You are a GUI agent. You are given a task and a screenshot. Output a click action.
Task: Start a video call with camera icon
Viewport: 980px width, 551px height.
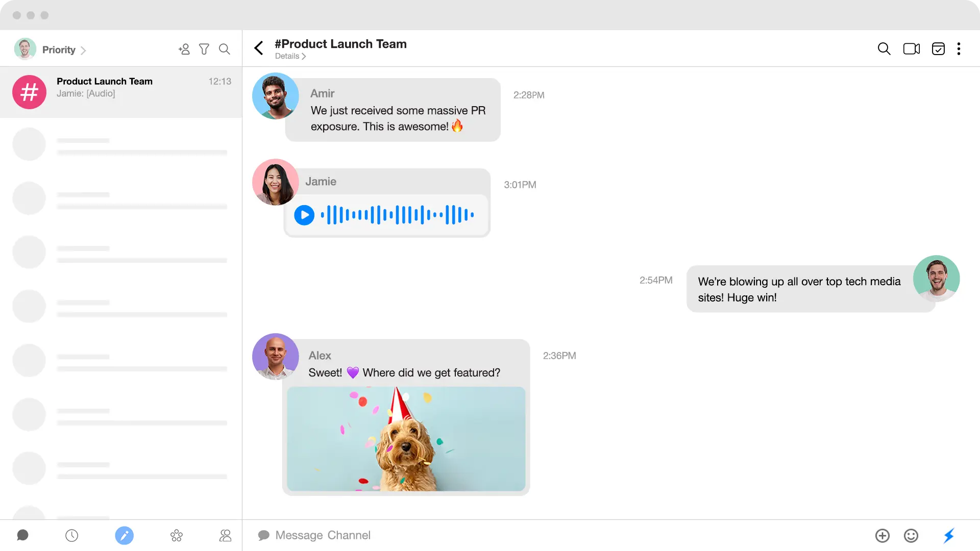(911, 48)
